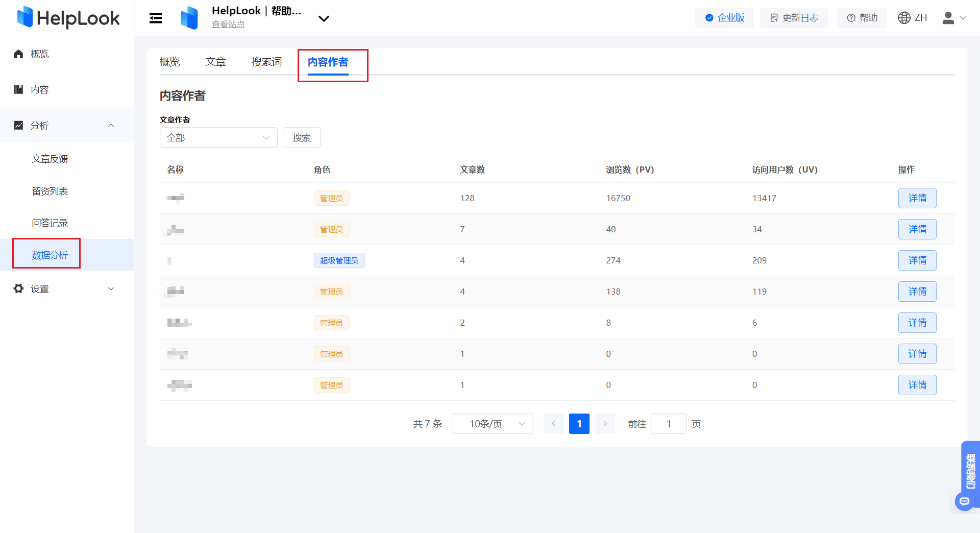Viewport: 980px width, 533px height.
Task: Open 详情 for the 超级管理员 row
Action: 917,260
